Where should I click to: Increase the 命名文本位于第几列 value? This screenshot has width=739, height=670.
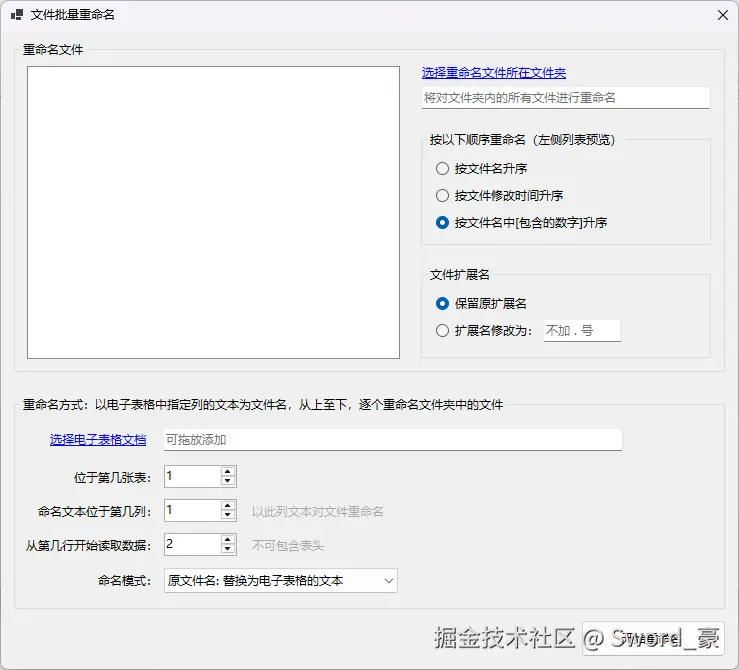point(228,506)
